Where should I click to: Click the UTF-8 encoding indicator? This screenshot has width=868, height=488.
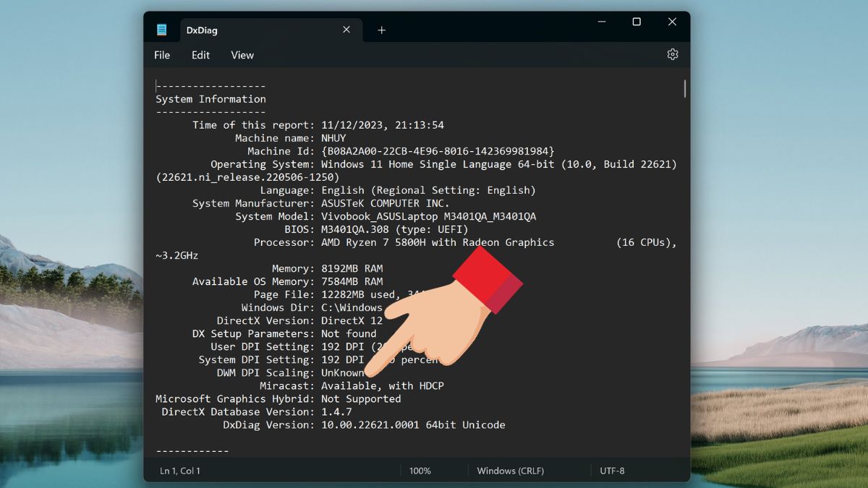coord(612,471)
